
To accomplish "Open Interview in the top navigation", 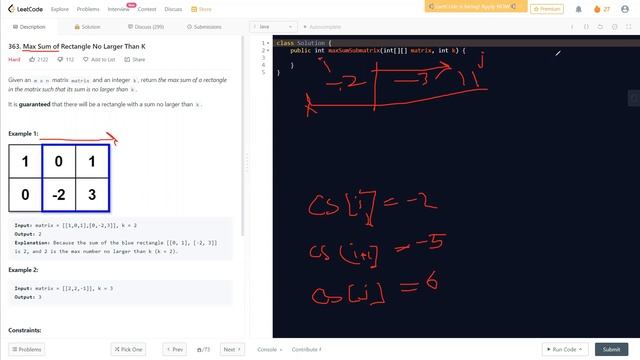I will pos(118,9).
